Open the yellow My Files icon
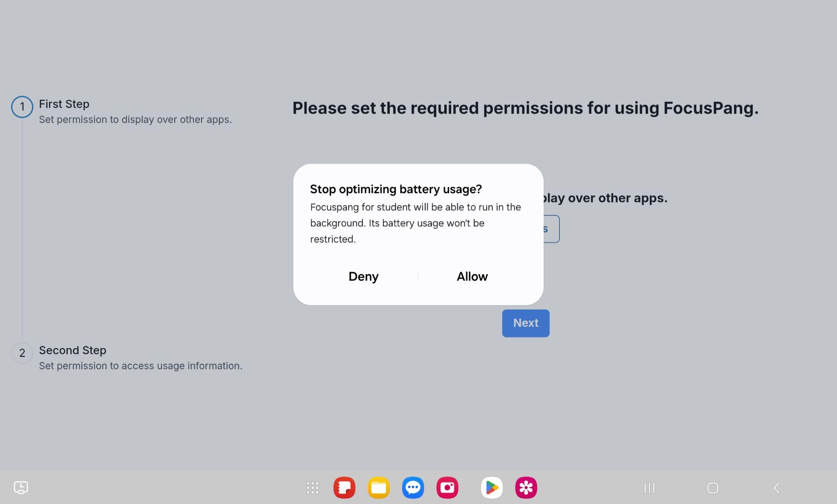 378,488
